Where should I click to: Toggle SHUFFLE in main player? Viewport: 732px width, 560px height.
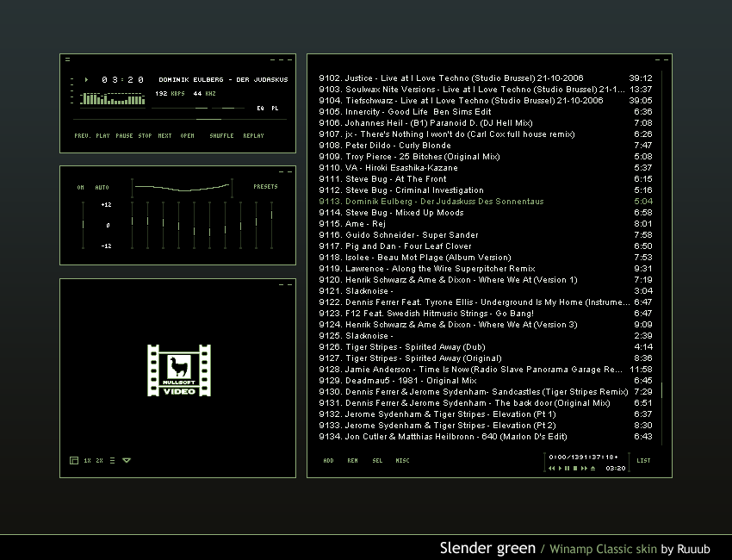pos(221,136)
